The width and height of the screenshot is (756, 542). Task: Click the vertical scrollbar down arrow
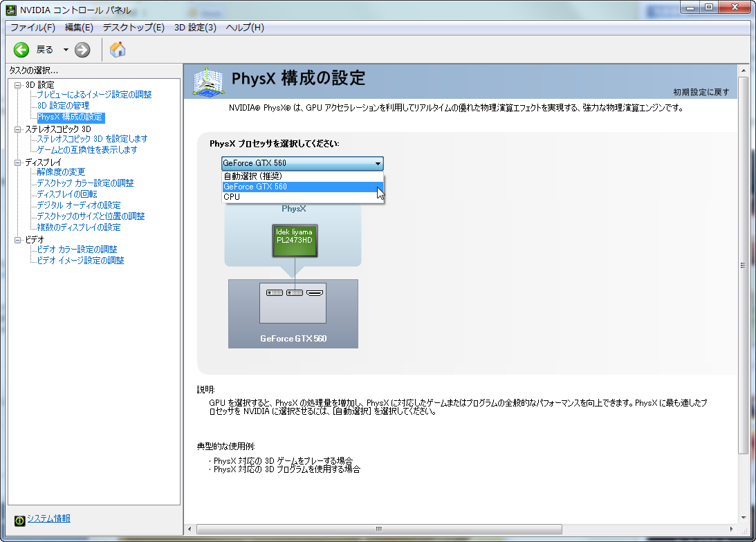point(743,518)
